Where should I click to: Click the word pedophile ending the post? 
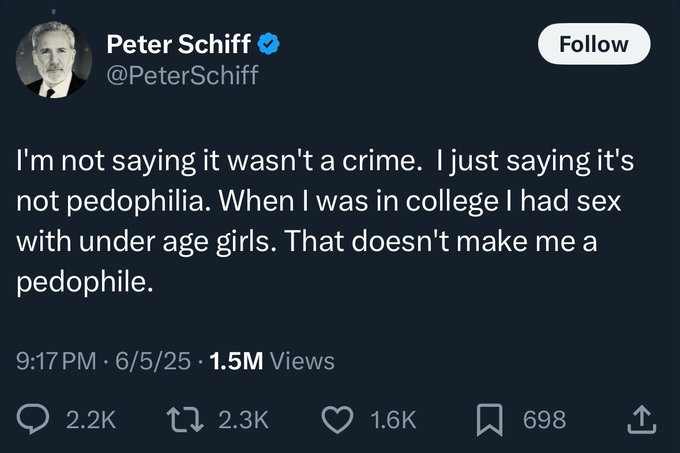85,283
